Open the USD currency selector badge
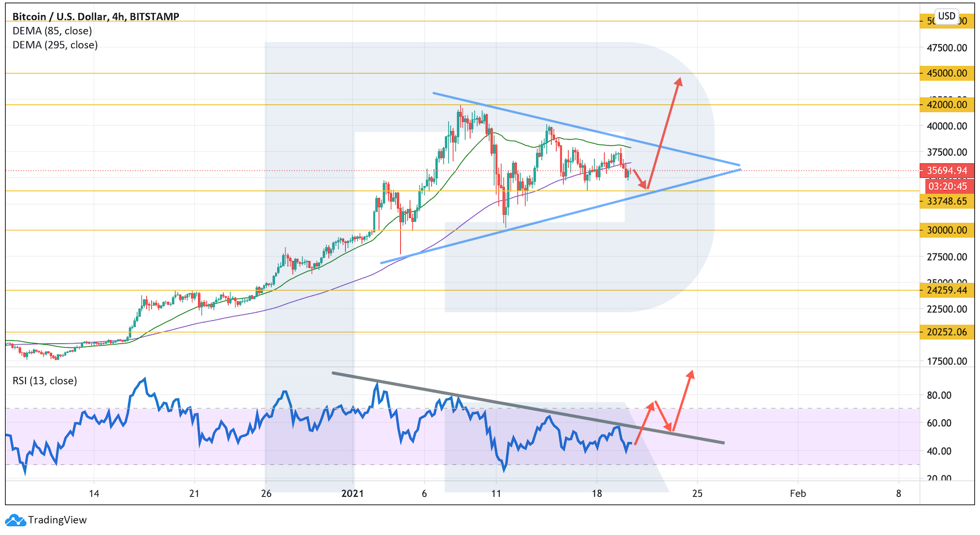The image size is (980, 535). click(x=946, y=16)
